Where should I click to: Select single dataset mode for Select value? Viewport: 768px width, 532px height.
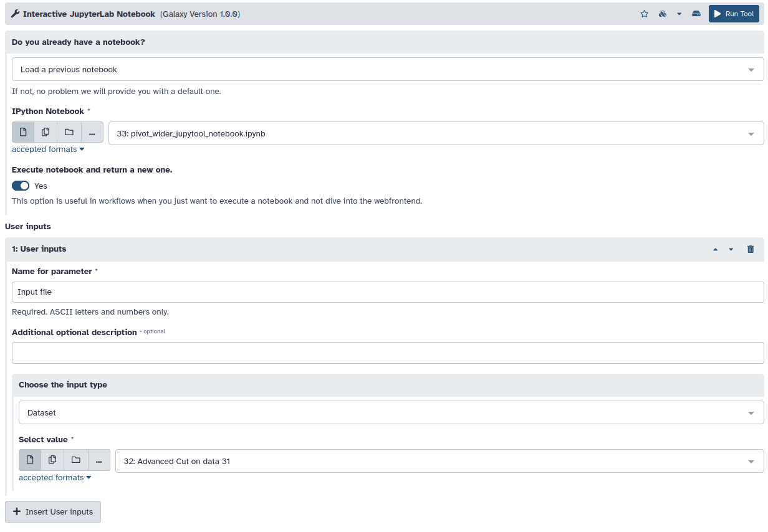pos(30,460)
